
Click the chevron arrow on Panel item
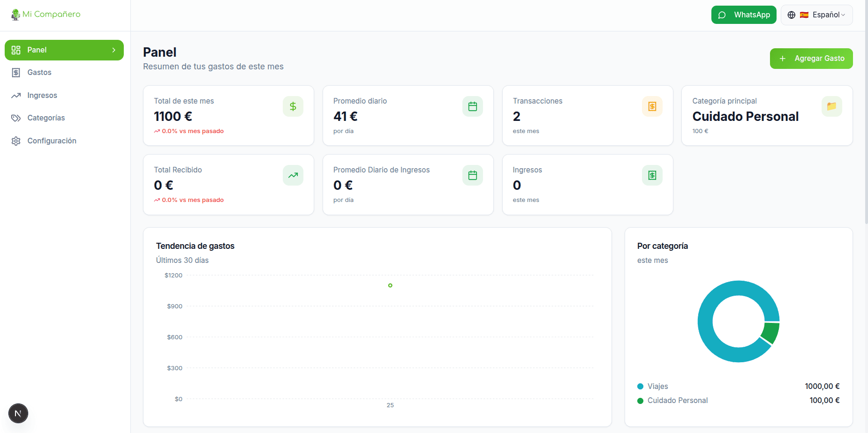point(113,50)
